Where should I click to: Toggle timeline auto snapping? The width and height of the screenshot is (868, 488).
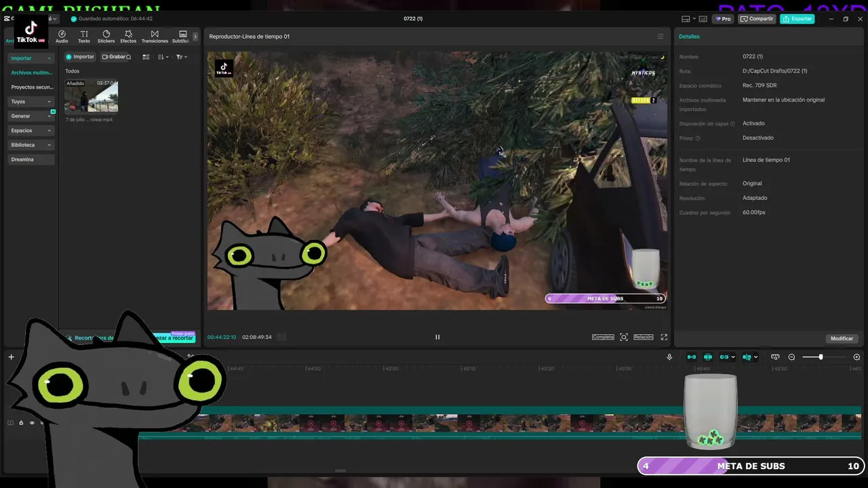click(708, 357)
